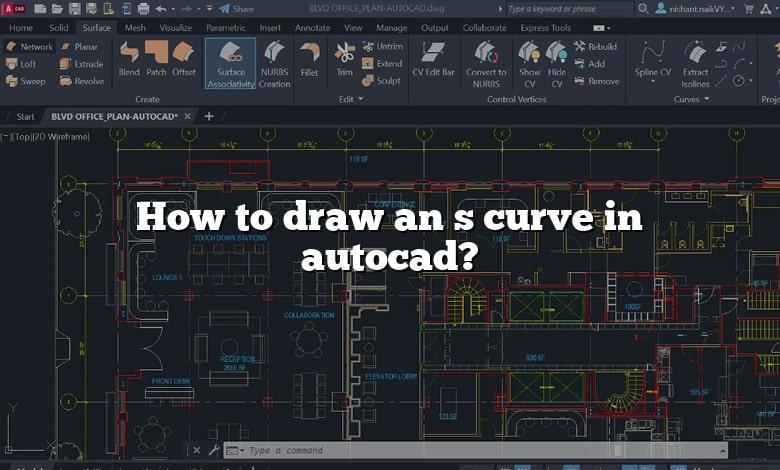Image resolution: width=780 pixels, height=470 pixels.
Task: Toggle Surface Associativity on or off
Action: 230,62
